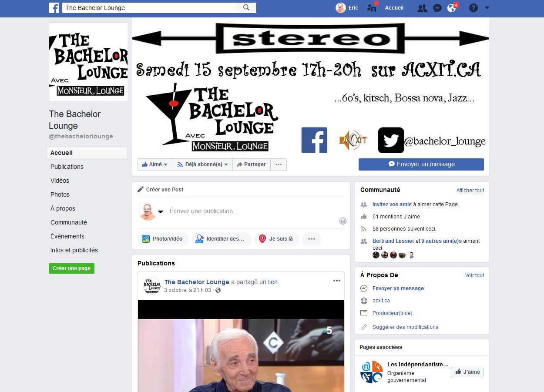The width and height of the screenshot is (544, 392).
Task: Click inside The Bachelor Lounge search field
Action: (149, 7)
